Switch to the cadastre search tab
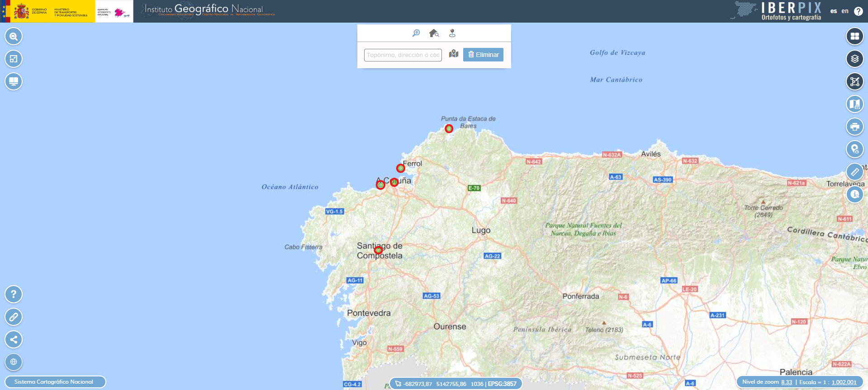Image resolution: width=868 pixels, height=390 pixels. coord(434,33)
